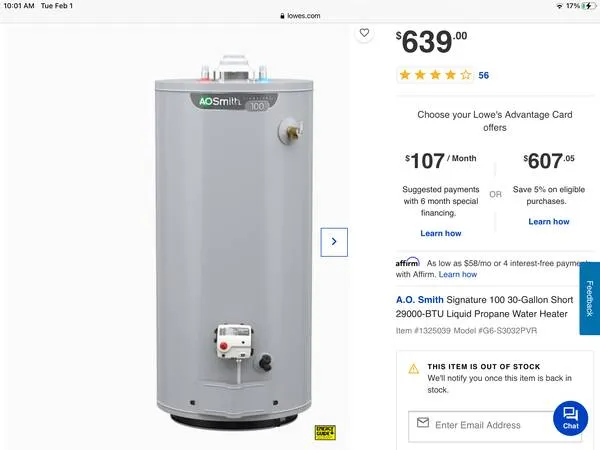Click the water heater product image
Viewport: 600px width, 450px height.
pos(234,242)
